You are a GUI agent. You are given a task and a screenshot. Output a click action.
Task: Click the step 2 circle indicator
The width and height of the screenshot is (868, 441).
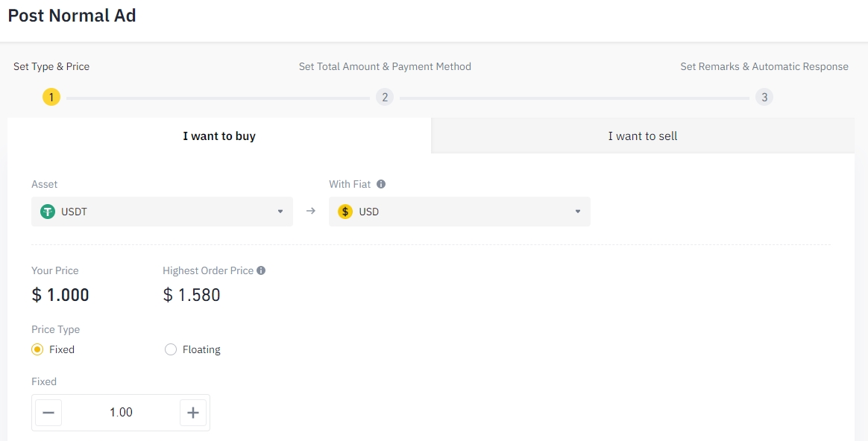tap(384, 97)
